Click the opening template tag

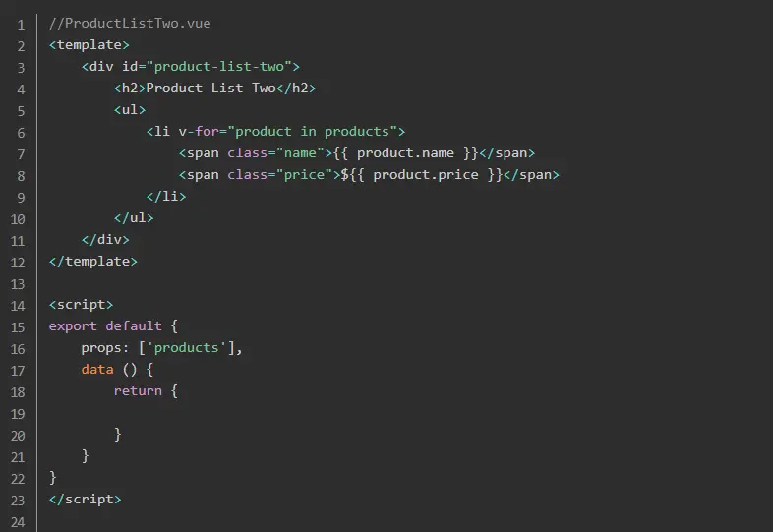[x=89, y=45]
